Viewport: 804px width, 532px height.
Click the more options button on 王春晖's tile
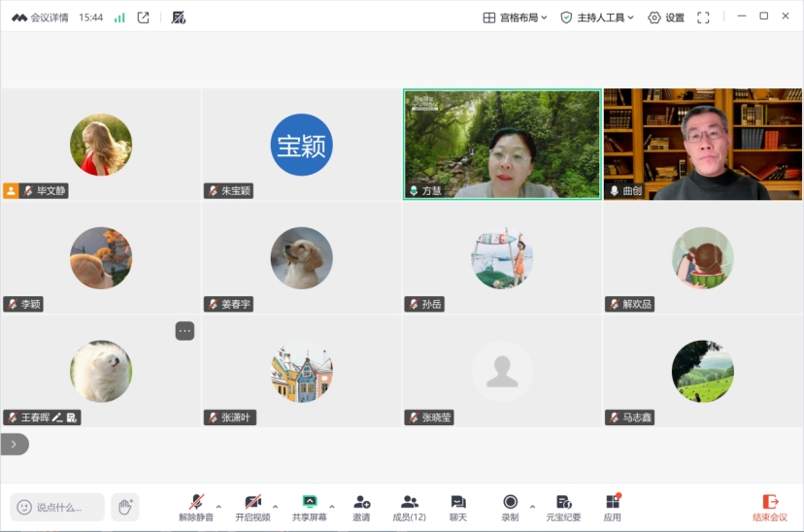(184, 331)
